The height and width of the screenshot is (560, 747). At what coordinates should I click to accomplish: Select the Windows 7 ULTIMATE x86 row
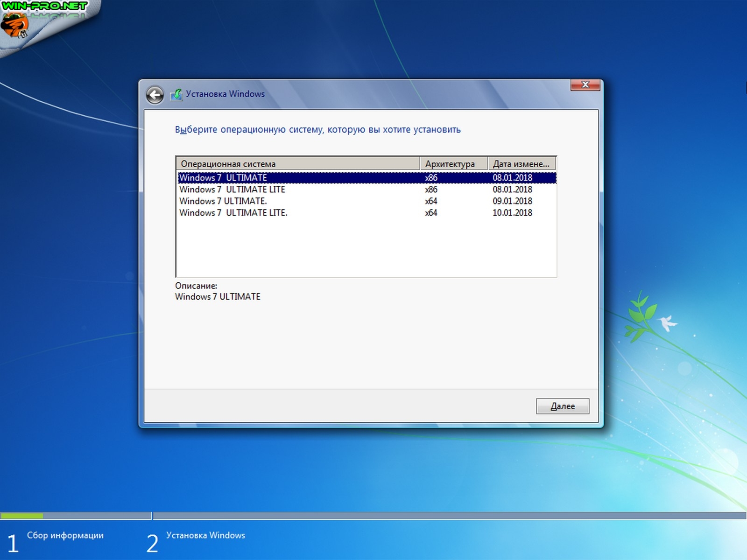(x=367, y=178)
